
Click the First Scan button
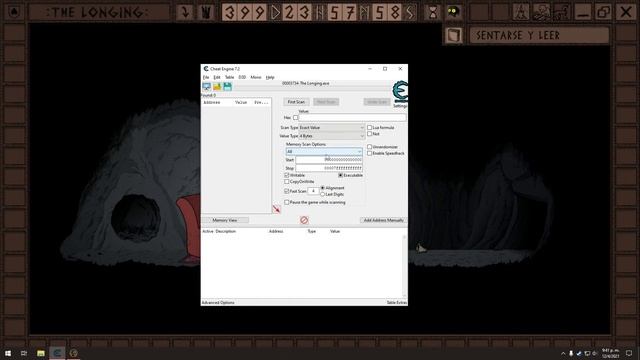296,102
